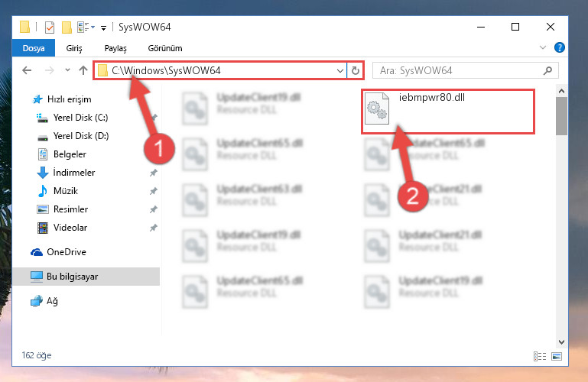Go back using the left arrow
Viewport: 588px width, 382px height.
27,70
